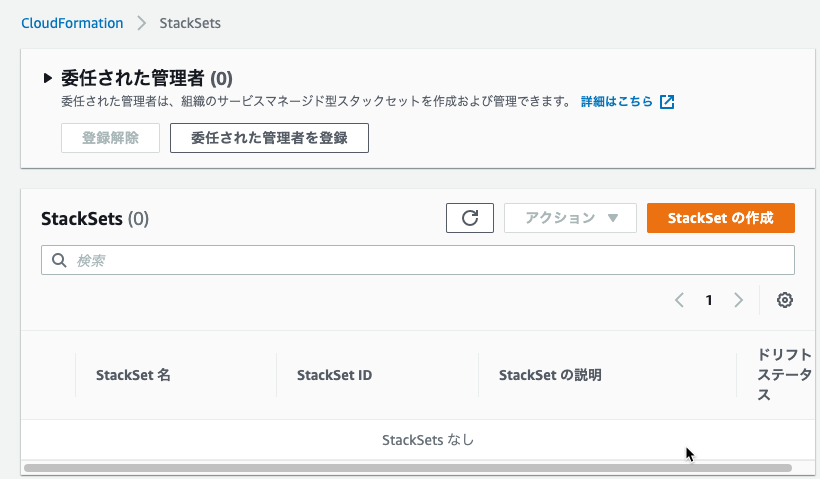820x479 pixels.
Task: Click the horizontal scrollbar under the table
Action: tap(408, 468)
